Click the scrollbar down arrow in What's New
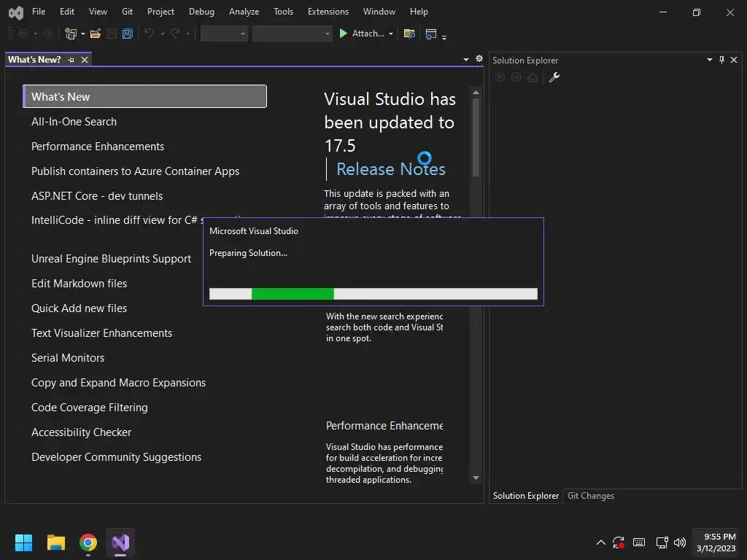 pos(476,478)
